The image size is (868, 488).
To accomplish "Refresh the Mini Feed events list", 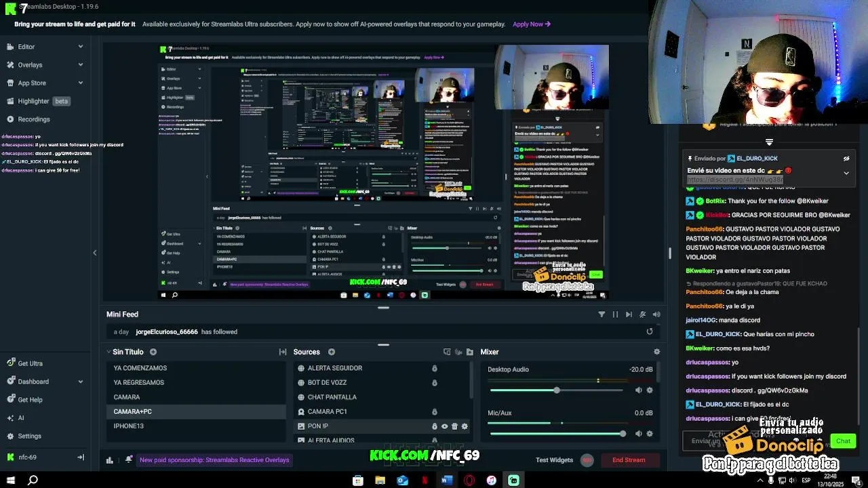I will tap(650, 331).
